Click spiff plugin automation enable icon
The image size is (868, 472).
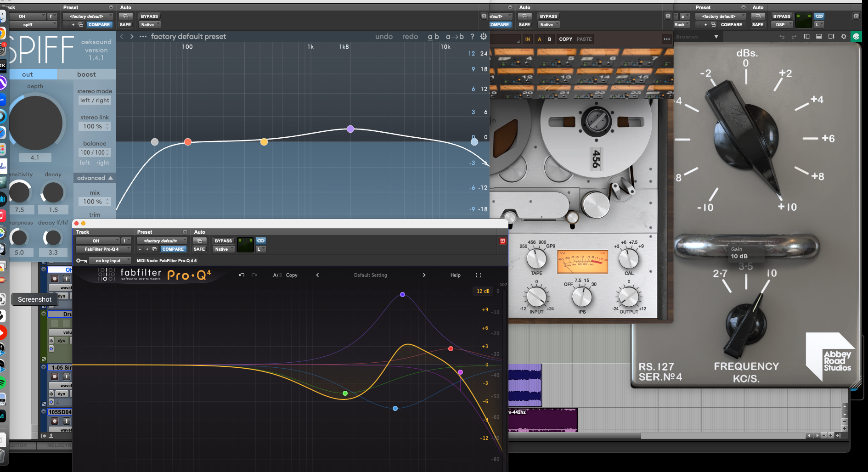125,16
